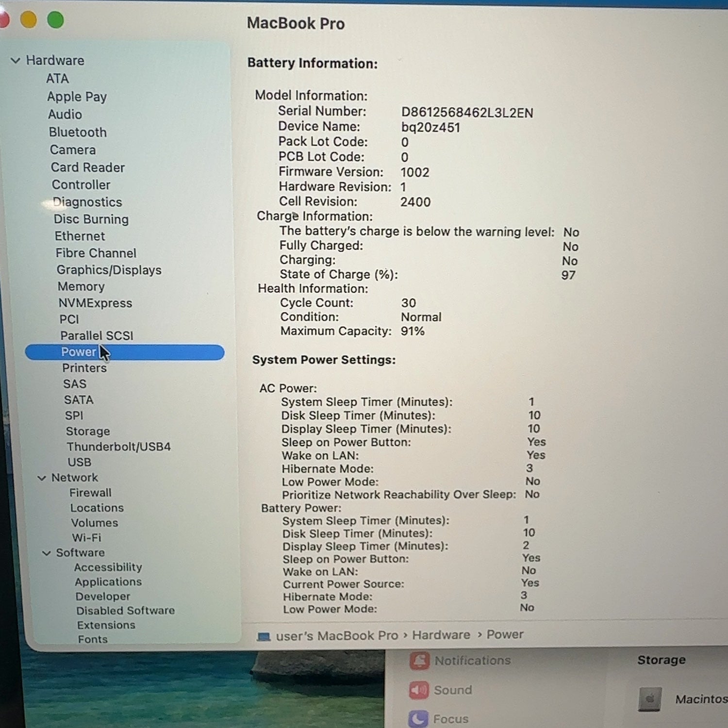This screenshot has width=728, height=728.
Task: Click the Focus icon in System Settings
Action: tap(418, 719)
